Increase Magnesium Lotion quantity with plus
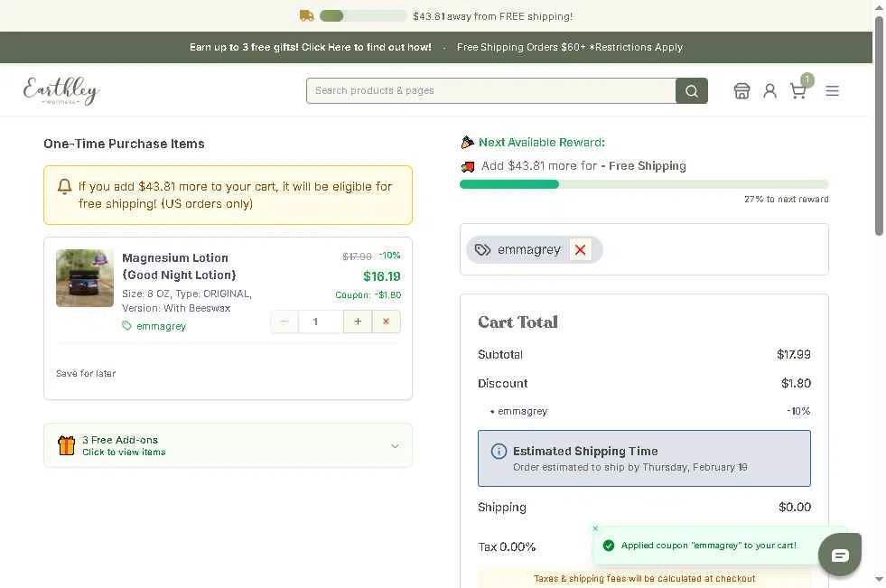 [358, 322]
